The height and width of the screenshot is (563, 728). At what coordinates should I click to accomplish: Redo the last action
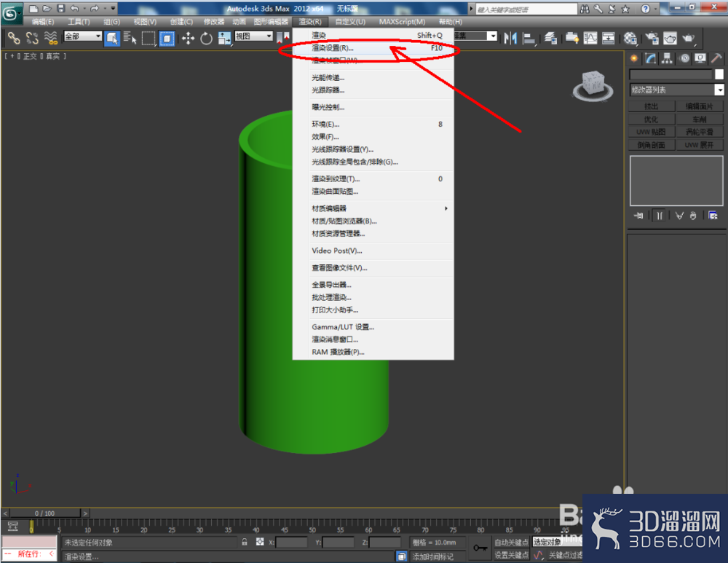95,8
